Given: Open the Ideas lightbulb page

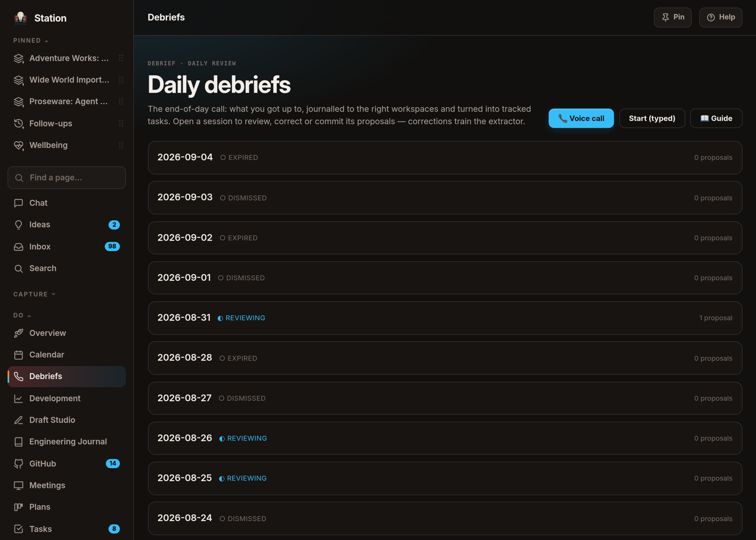Looking at the screenshot, I should 66,225.
